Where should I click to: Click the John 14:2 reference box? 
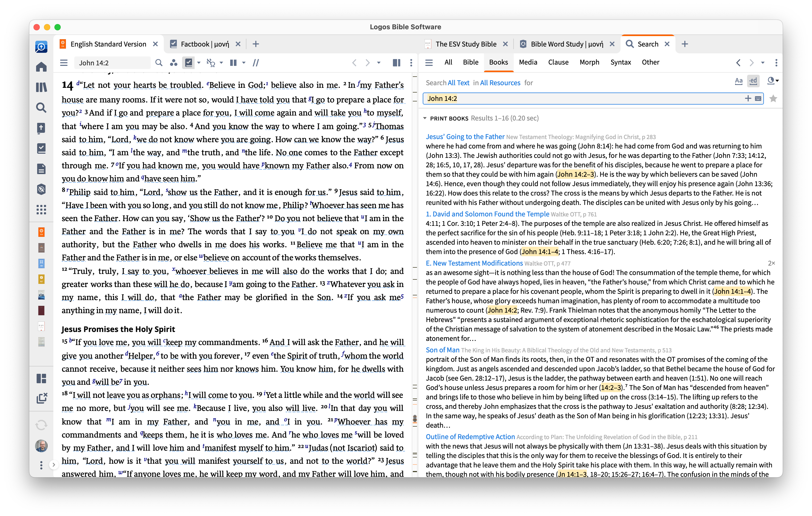tap(112, 63)
